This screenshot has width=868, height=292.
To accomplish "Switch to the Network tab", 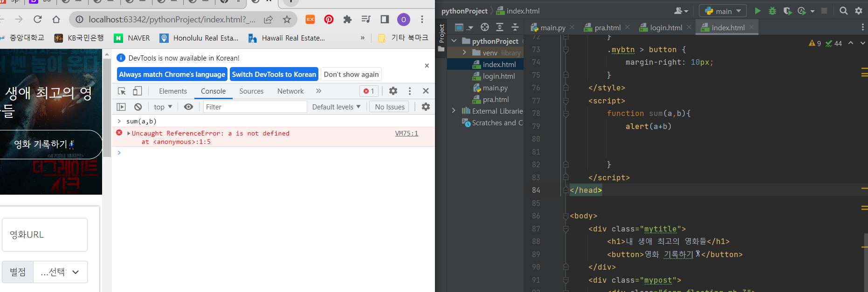I will click(x=290, y=91).
